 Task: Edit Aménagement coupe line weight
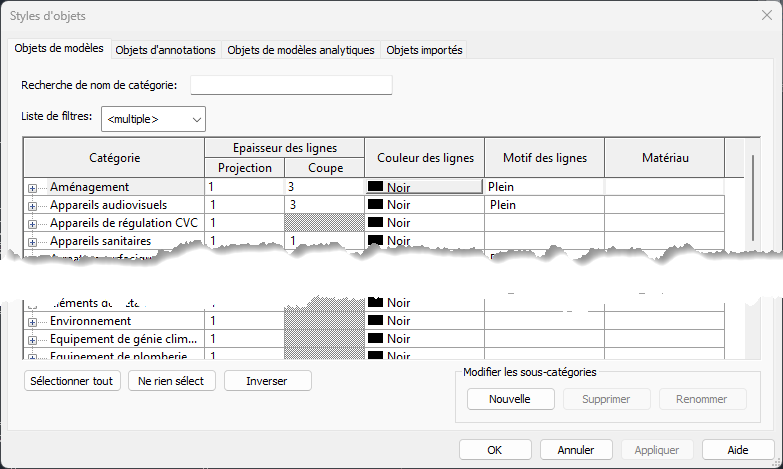[x=325, y=187]
